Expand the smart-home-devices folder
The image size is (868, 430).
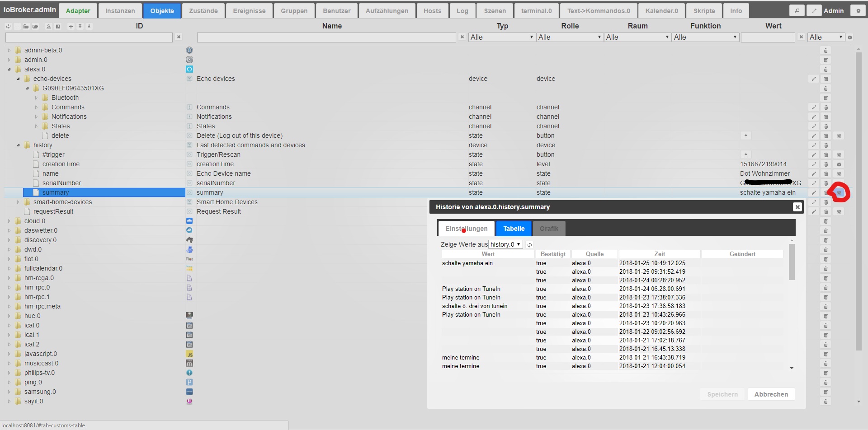click(18, 202)
